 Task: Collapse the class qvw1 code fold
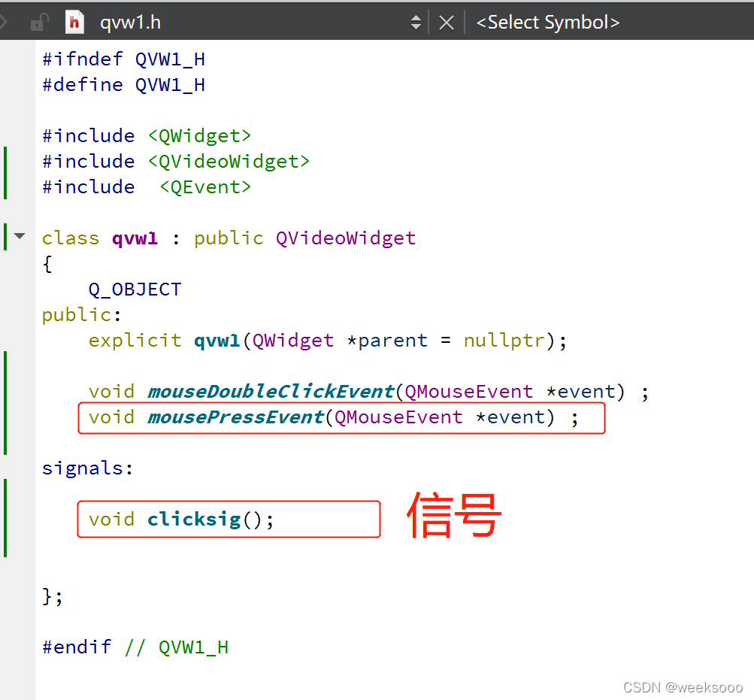tap(20, 236)
